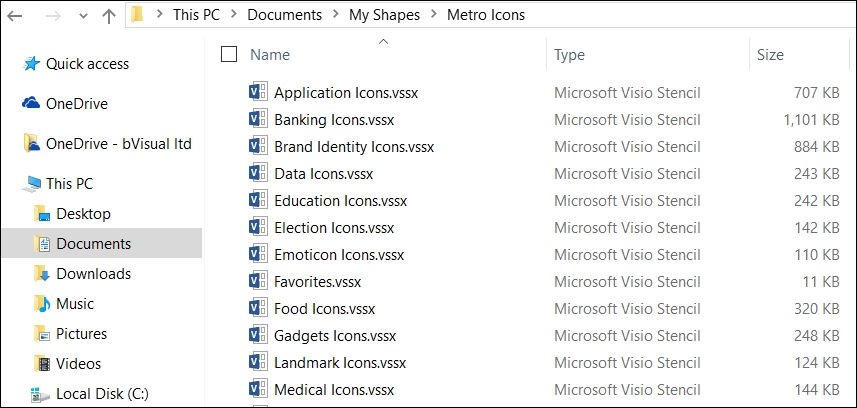The height and width of the screenshot is (408, 857).
Task: Open Music in navigation pane
Action: (75, 304)
